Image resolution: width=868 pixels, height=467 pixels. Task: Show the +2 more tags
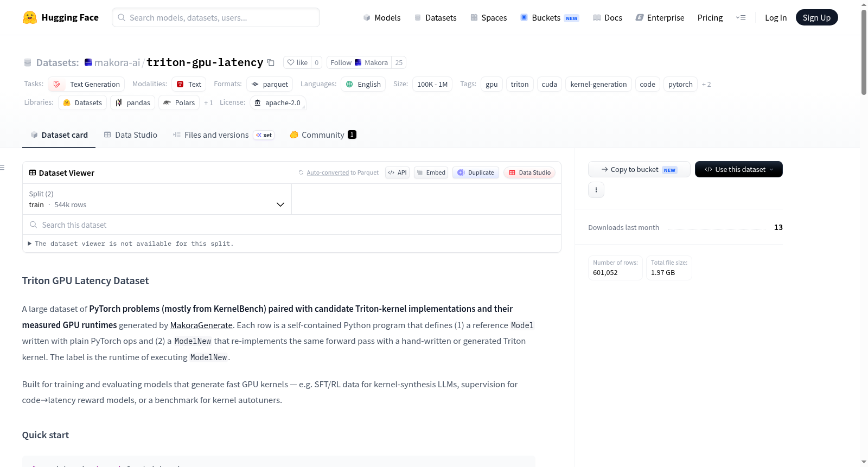[706, 84]
